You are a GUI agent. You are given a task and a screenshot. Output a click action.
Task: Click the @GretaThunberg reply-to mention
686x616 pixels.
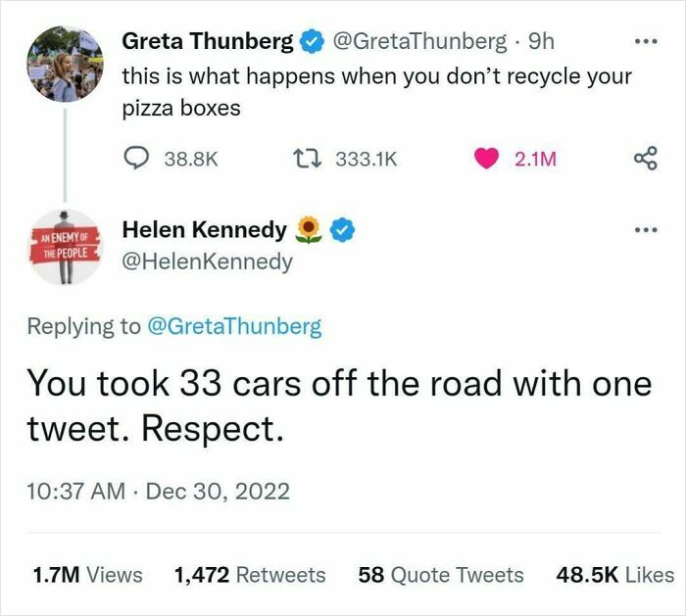point(233,326)
